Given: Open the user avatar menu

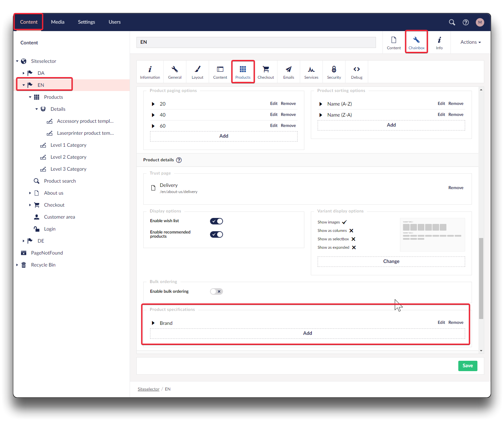Looking at the screenshot, I should point(480,22).
